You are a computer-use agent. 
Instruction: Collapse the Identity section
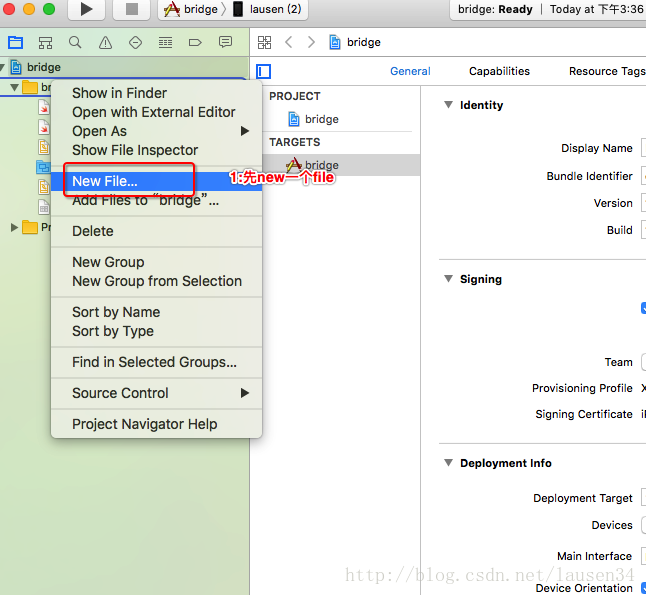[449, 105]
